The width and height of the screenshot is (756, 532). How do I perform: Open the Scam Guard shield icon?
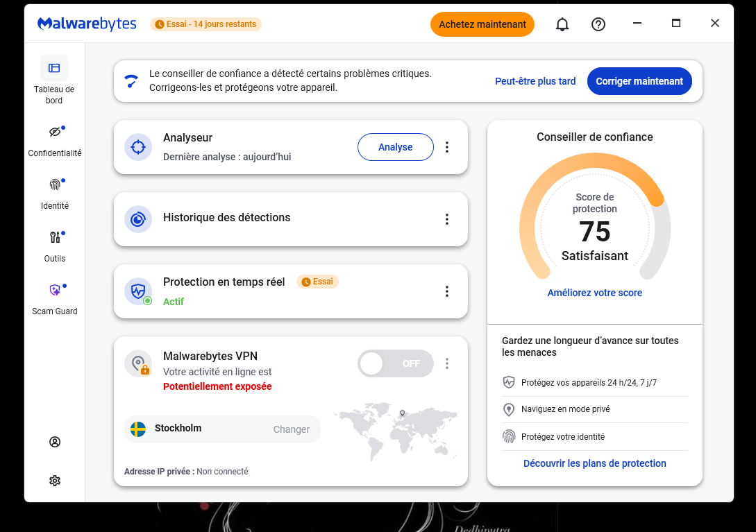pyautogui.click(x=55, y=290)
